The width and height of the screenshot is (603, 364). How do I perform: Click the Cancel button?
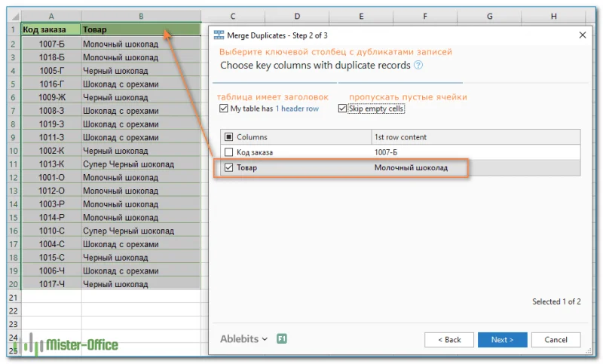(556, 340)
